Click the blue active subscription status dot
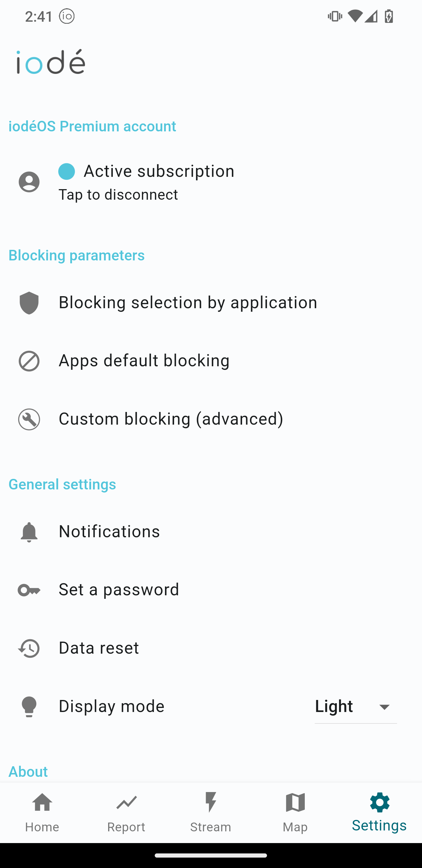Viewport: 422px width, 868px height. pyautogui.click(x=67, y=172)
